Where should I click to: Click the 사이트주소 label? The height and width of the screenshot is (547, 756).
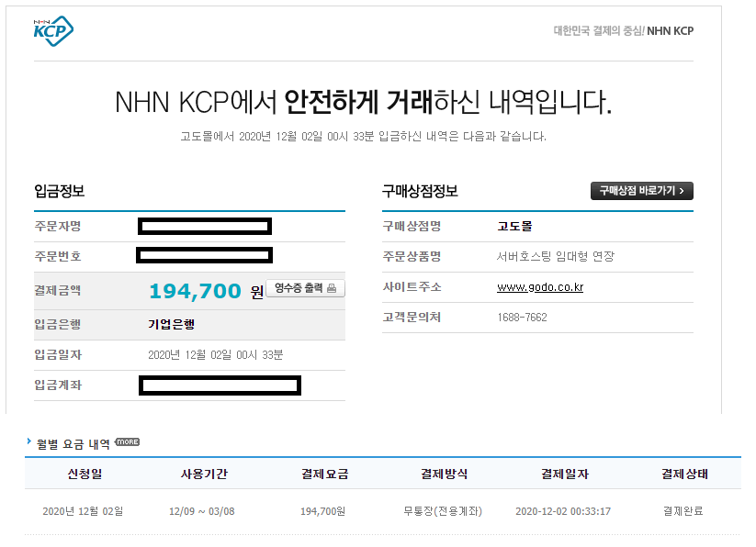412,287
